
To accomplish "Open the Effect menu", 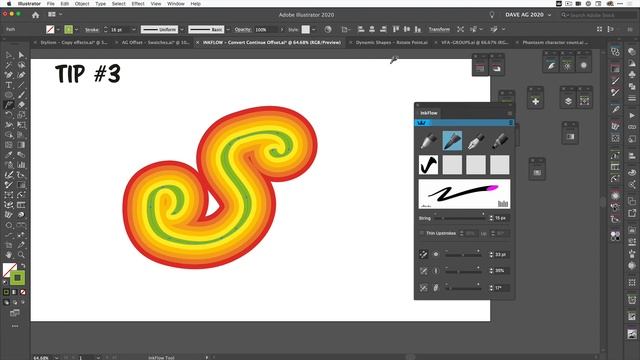I will (138, 3).
